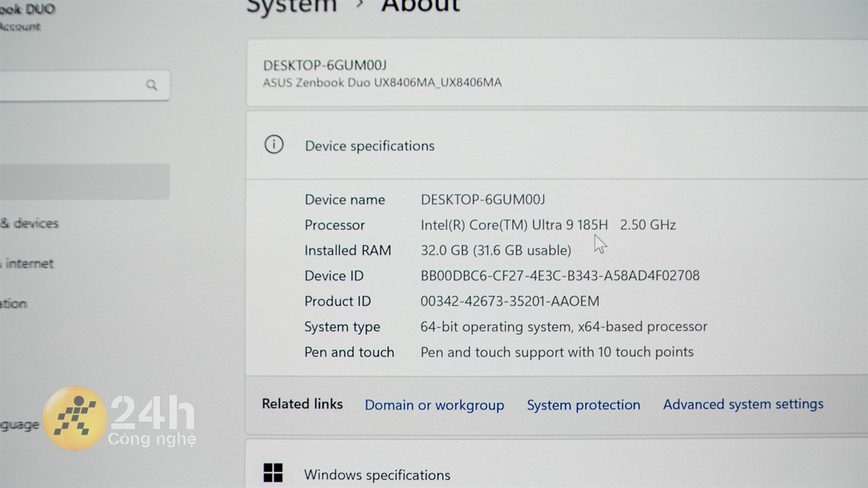Click the Processor value Intel Core Ultra 9 185H
The image size is (868, 488).
548,224
